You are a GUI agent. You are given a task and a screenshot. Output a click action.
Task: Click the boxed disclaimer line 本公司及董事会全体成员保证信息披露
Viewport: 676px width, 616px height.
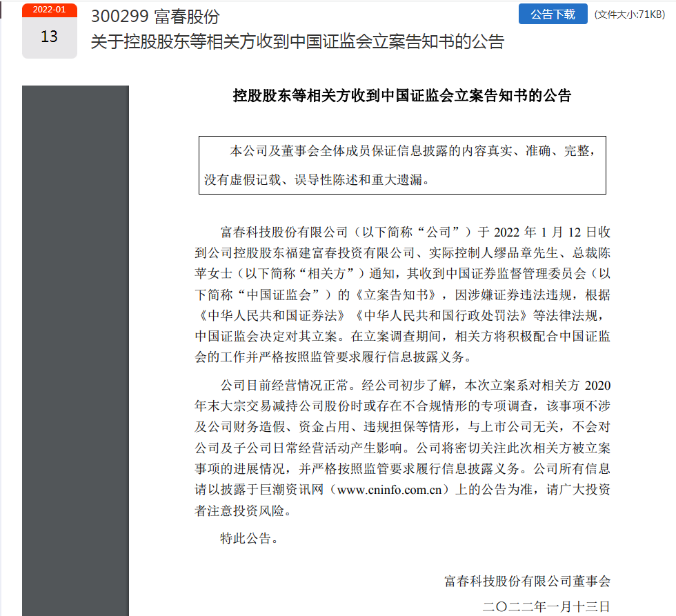coord(412,151)
